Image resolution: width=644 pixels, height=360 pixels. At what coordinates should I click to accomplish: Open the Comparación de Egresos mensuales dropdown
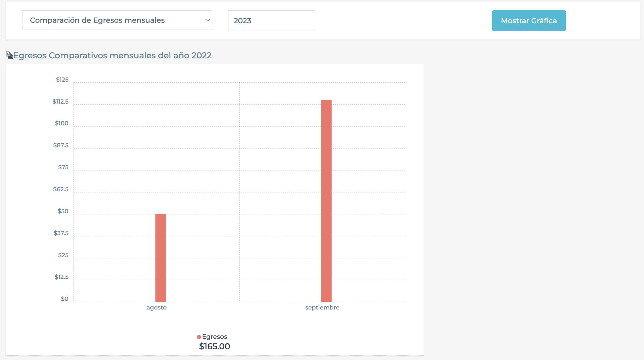click(117, 20)
